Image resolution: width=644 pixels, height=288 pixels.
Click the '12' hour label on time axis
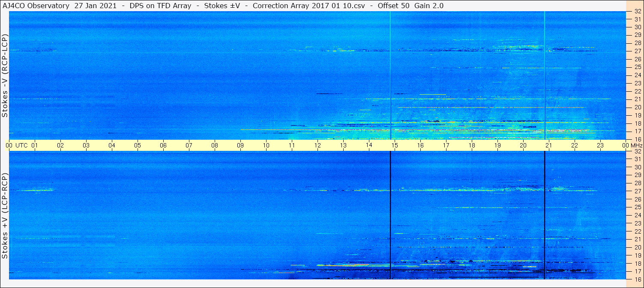[318, 145]
